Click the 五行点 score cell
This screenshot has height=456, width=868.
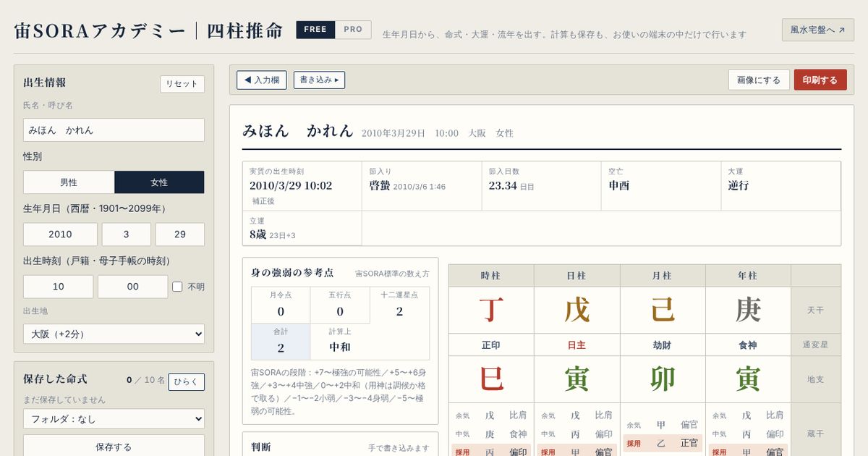(x=340, y=305)
